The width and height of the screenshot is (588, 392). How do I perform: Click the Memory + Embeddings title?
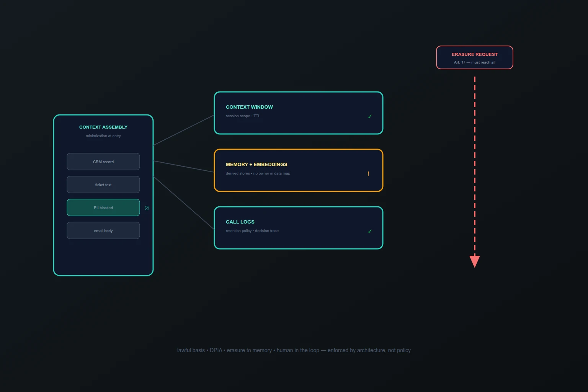coord(256,164)
